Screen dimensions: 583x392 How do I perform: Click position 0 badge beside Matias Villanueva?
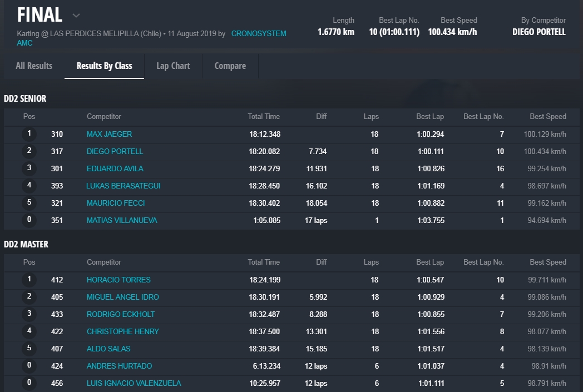click(29, 220)
